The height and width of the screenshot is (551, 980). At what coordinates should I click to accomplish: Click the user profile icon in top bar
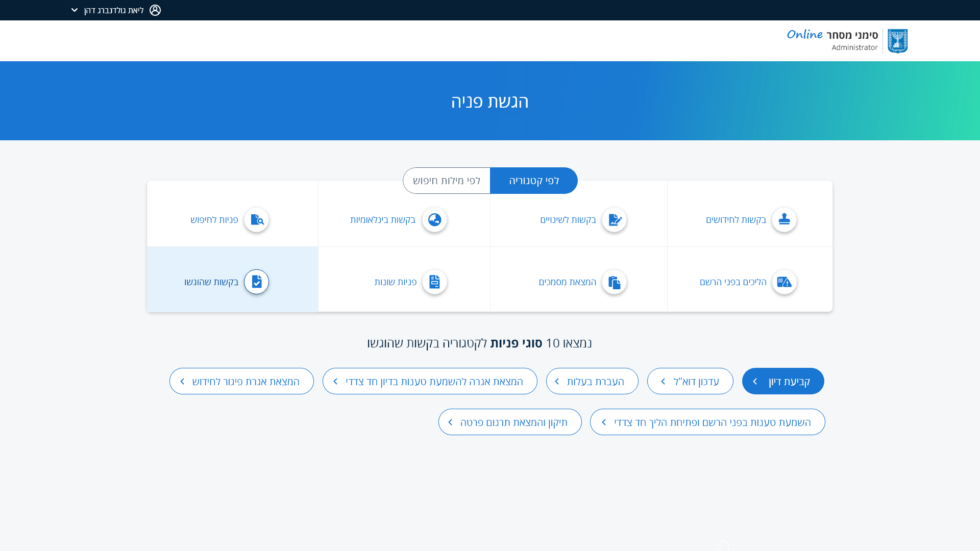tap(155, 10)
